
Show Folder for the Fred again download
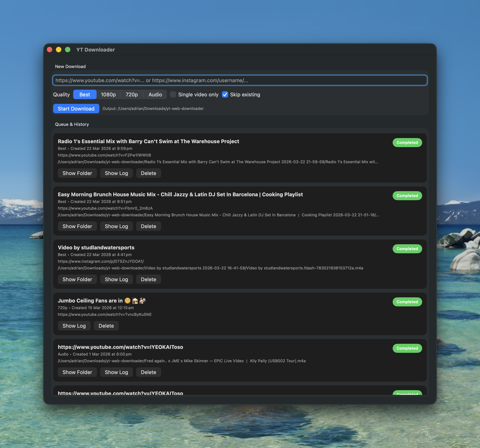(x=77, y=372)
